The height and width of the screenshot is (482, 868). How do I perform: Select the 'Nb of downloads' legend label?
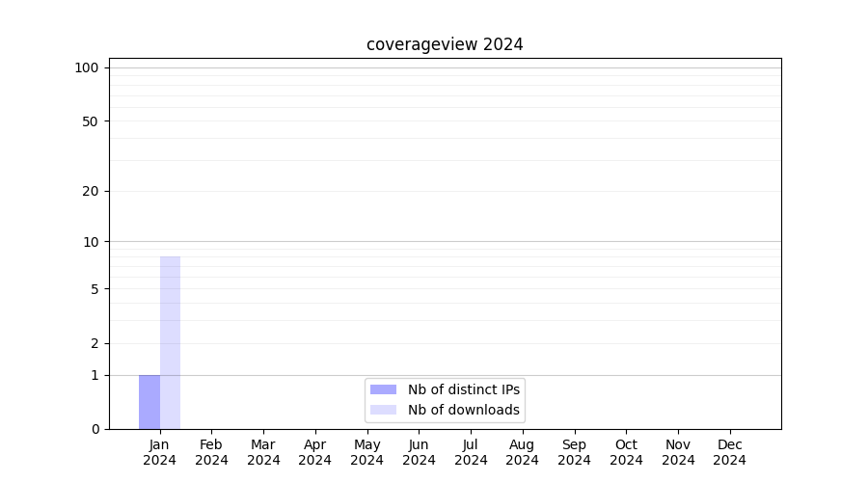(x=464, y=410)
